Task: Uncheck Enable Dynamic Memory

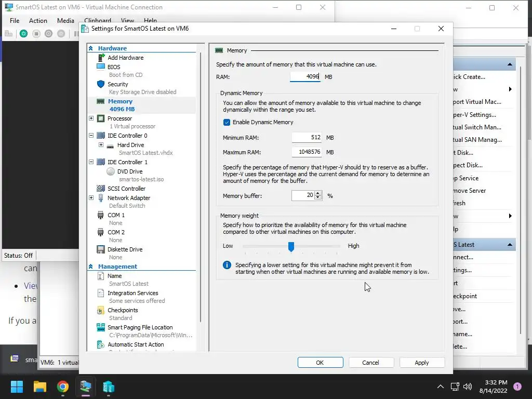Action: [227, 122]
